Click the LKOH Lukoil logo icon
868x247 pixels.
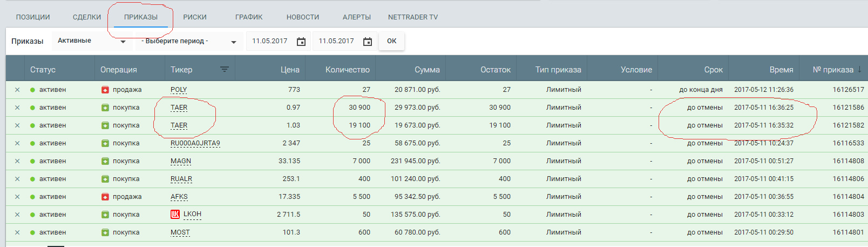pyautogui.click(x=175, y=215)
